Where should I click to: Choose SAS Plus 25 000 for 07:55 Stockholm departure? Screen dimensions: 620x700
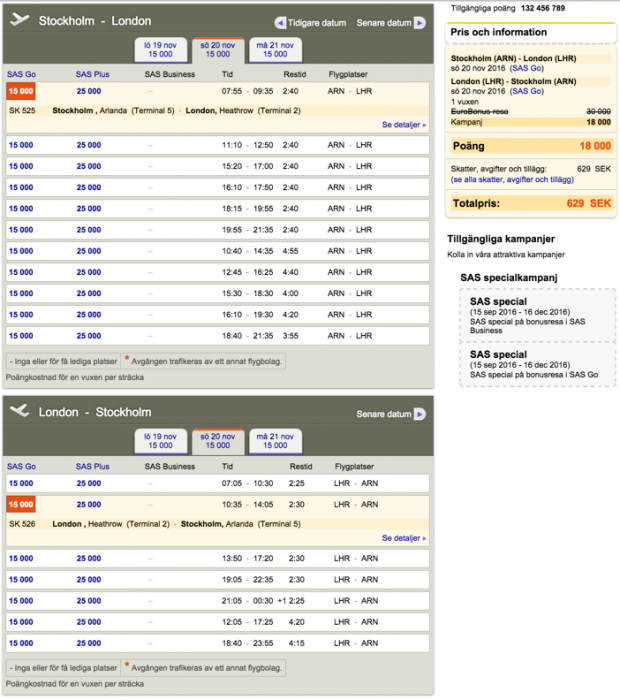(x=88, y=91)
